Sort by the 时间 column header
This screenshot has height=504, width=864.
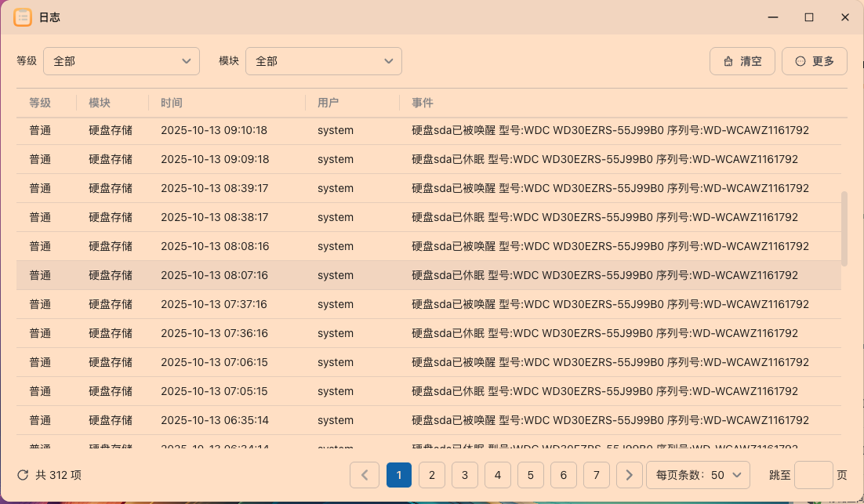click(172, 103)
